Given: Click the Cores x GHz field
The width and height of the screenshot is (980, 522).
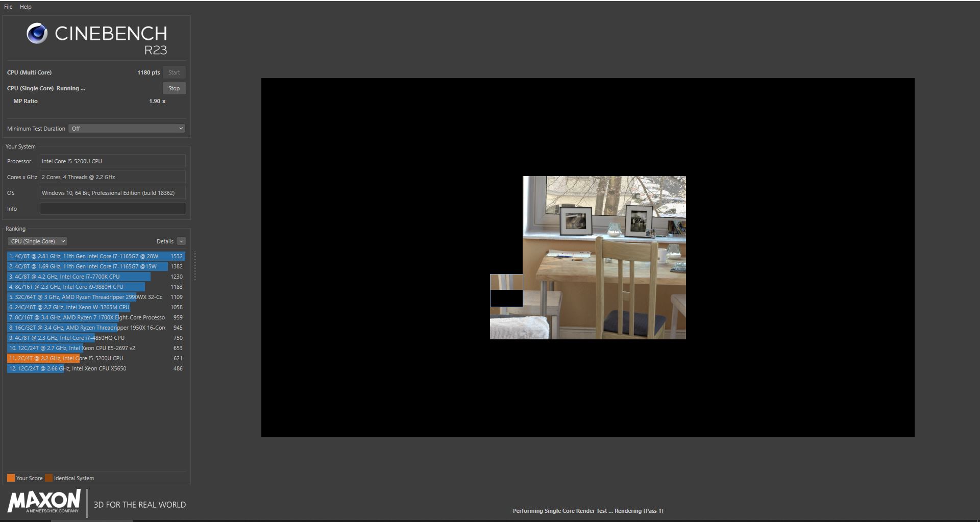Looking at the screenshot, I should pyautogui.click(x=113, y=177).
